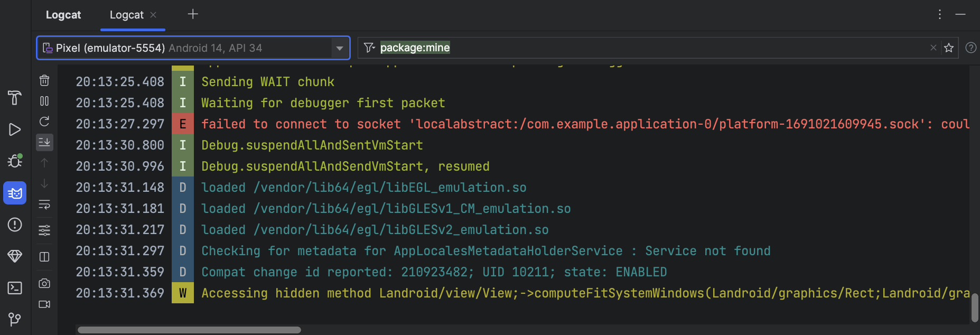Open the App Quality Insights diamond icon
This screenshot has height=335, width=980.
(15, 256)
